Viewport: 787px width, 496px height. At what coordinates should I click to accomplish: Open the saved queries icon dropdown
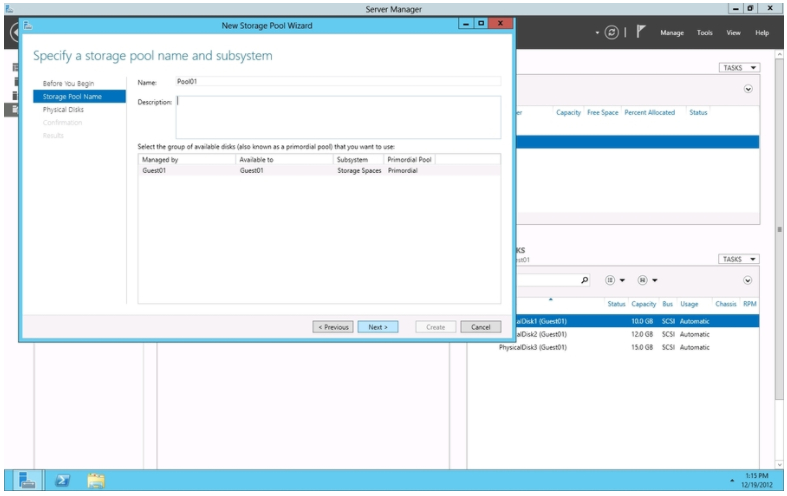click(x=647, y=280)
